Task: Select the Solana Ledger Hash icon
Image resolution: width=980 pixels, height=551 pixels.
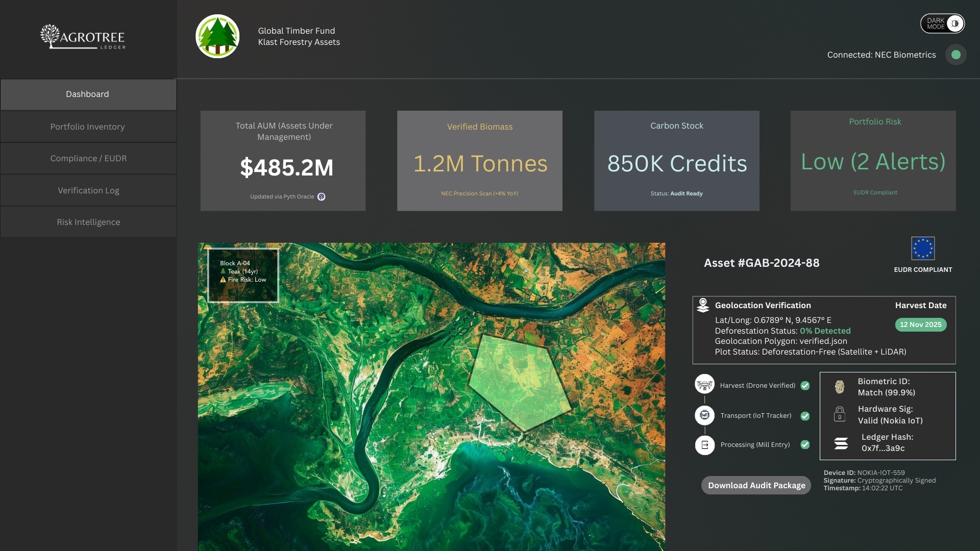Action: (x=841, y=443)
